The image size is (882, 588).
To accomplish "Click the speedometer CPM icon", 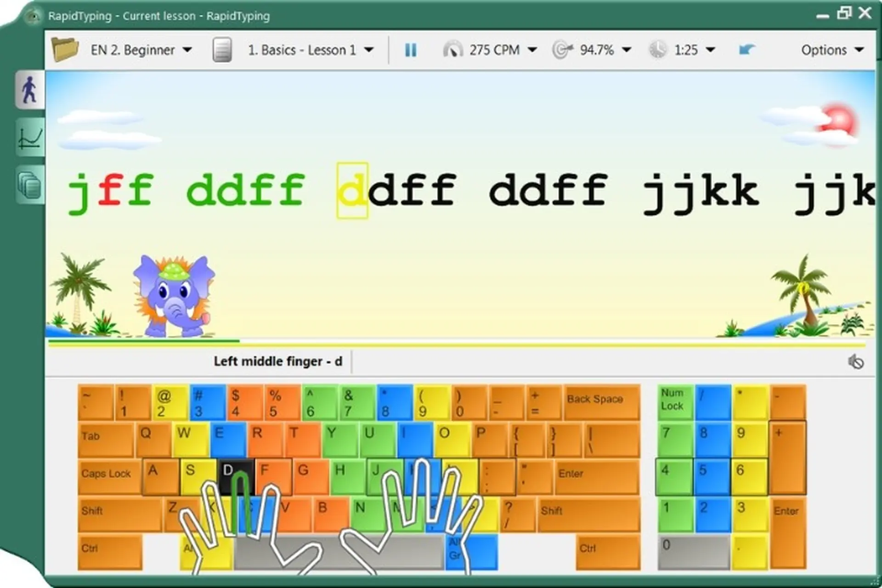I will [x=454, y=50].
